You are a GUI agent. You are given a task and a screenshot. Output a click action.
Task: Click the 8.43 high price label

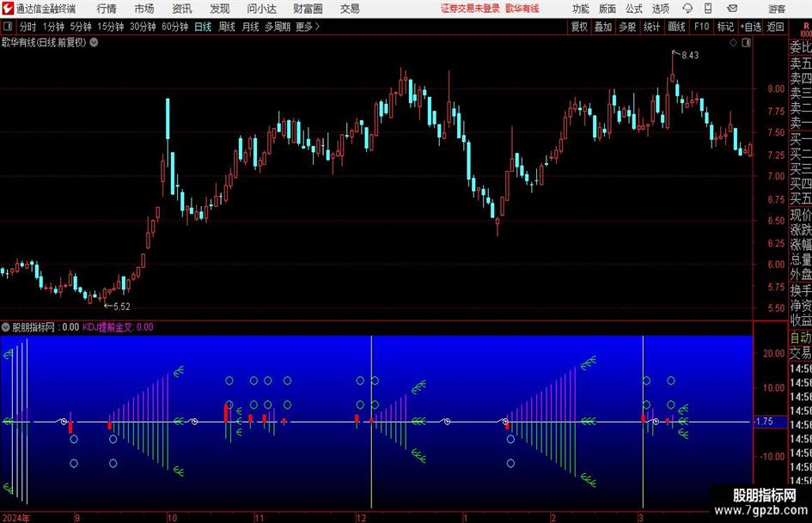pyautogui.click(x=690, y=56)
